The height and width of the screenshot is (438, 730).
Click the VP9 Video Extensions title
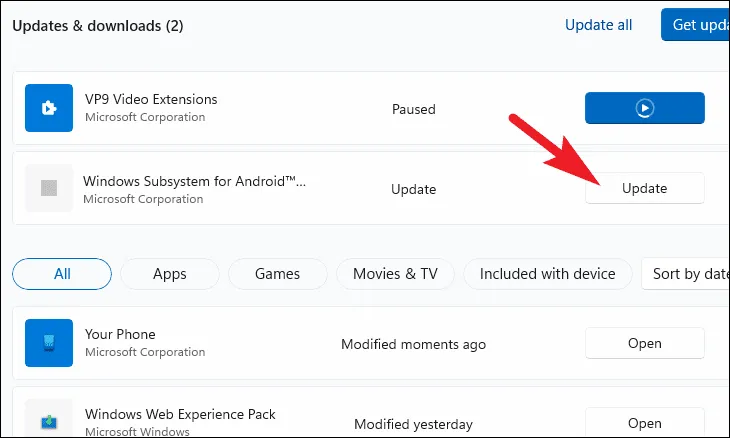[x=151, y=99]
